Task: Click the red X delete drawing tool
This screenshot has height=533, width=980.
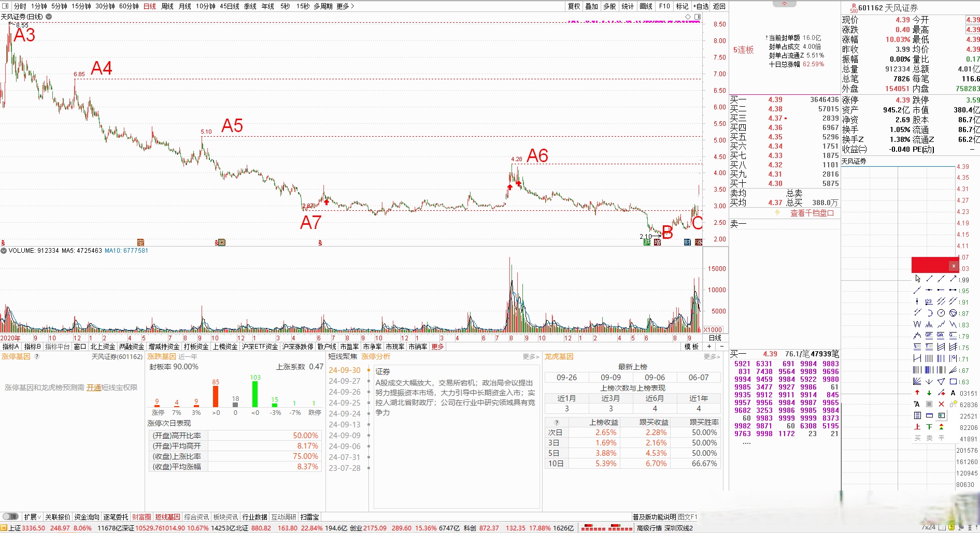Action: (941, 404)
